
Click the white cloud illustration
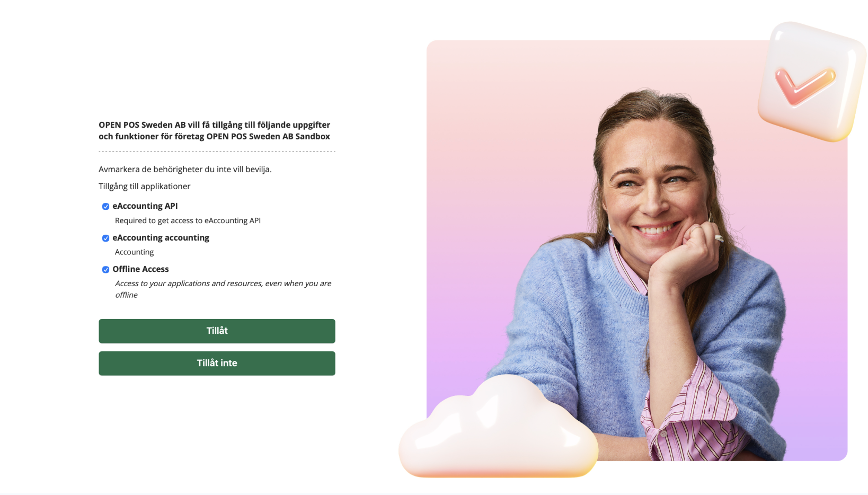pyautogui.click(x=498, y=427)
